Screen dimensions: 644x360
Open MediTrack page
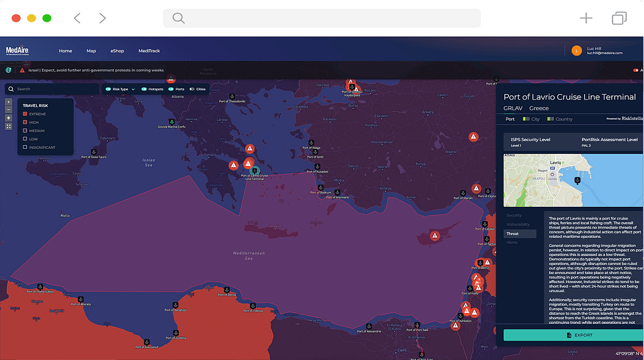coord(149,51)
